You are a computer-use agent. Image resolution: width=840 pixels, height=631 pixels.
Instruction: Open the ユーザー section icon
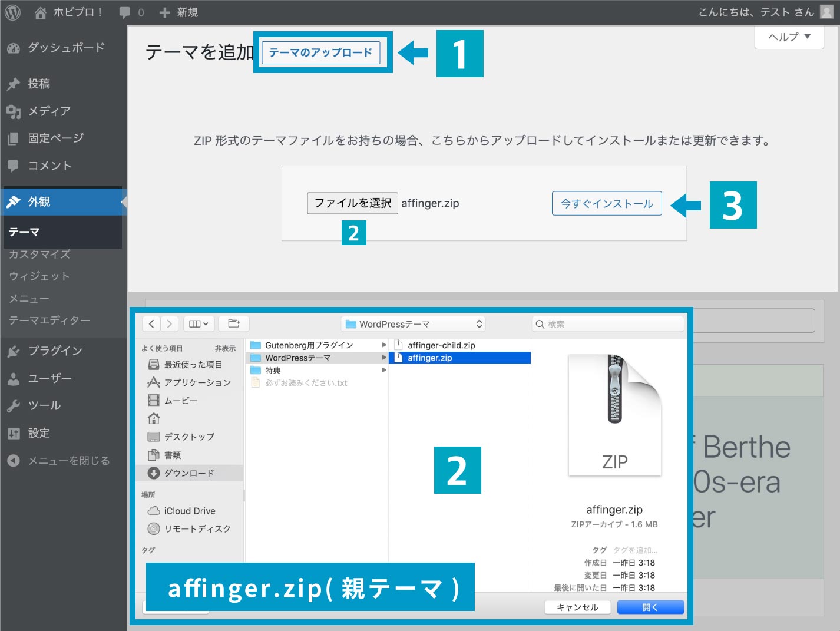tap(14, 378)
